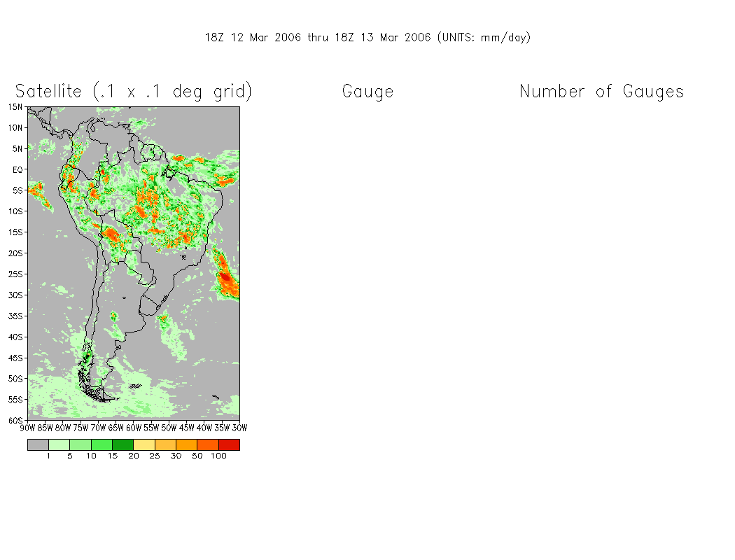Click the orange swatch between 30 and 50
This screenshot has height=560, width=735.
pos(187,444)
